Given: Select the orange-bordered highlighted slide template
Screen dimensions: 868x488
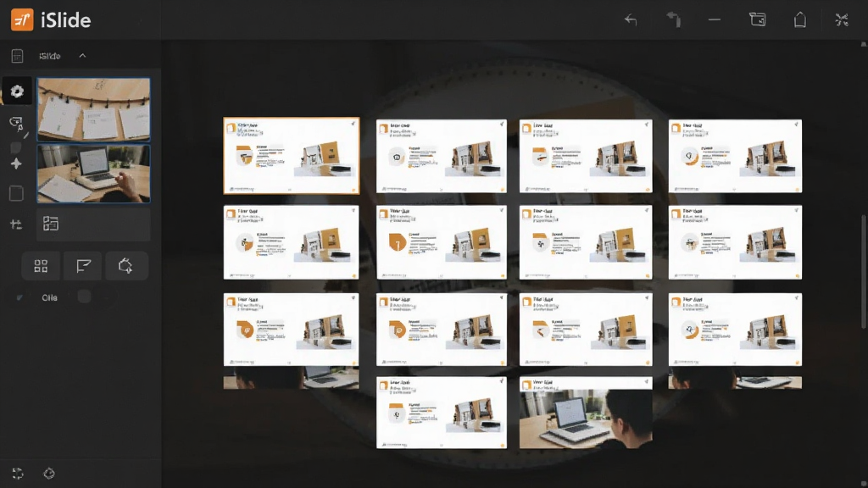Looking at the screenshot, I should click(x=292, y=156).
